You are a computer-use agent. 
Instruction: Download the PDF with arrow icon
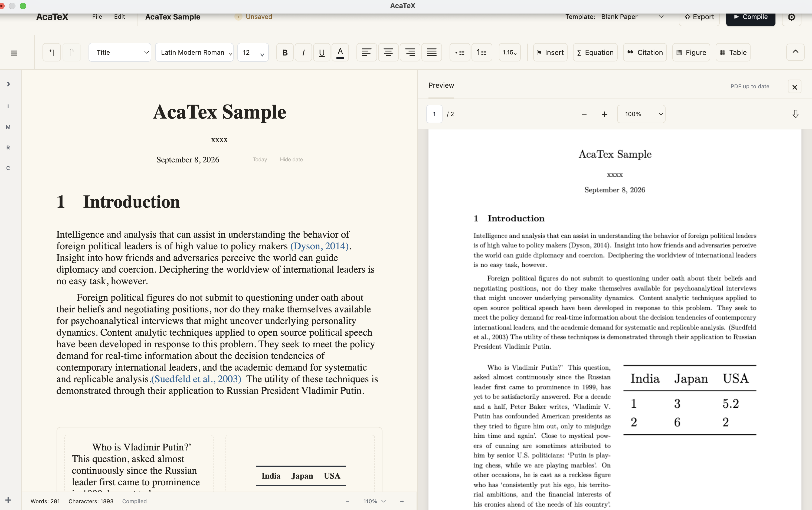[x=795, y=114]
